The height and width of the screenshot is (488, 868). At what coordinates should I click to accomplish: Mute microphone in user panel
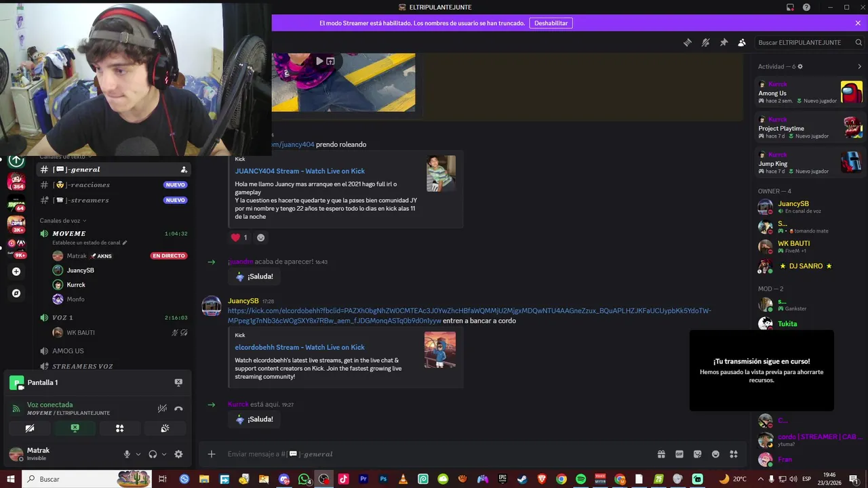click(x=127, y=455)
